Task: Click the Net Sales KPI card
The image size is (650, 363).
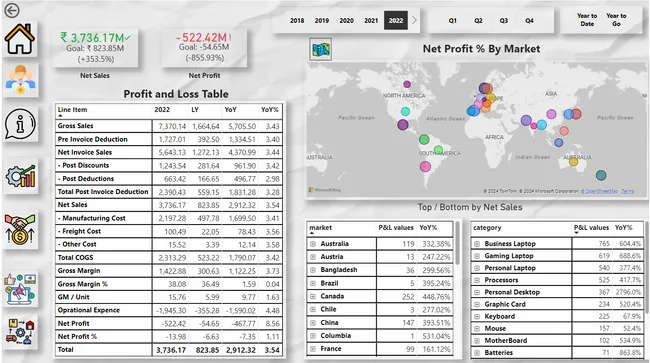Action: [x=95, y=48]
